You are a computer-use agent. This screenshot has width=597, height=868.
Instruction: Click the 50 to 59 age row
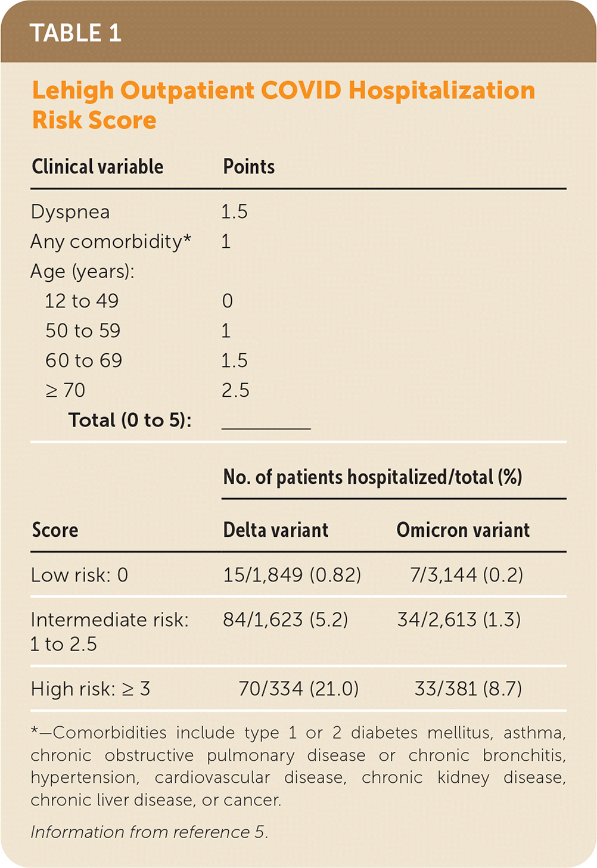tap(83, 331)
